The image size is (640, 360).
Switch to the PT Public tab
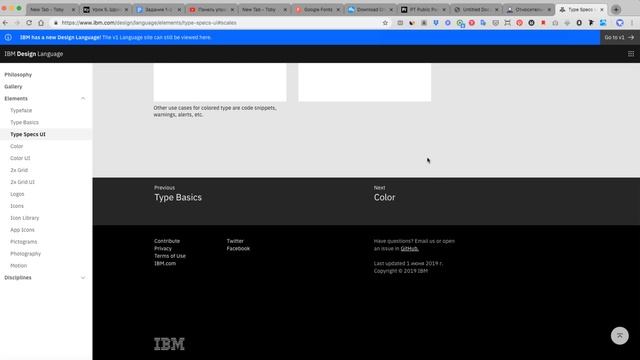pyautogui.click(x=423, y=9)
